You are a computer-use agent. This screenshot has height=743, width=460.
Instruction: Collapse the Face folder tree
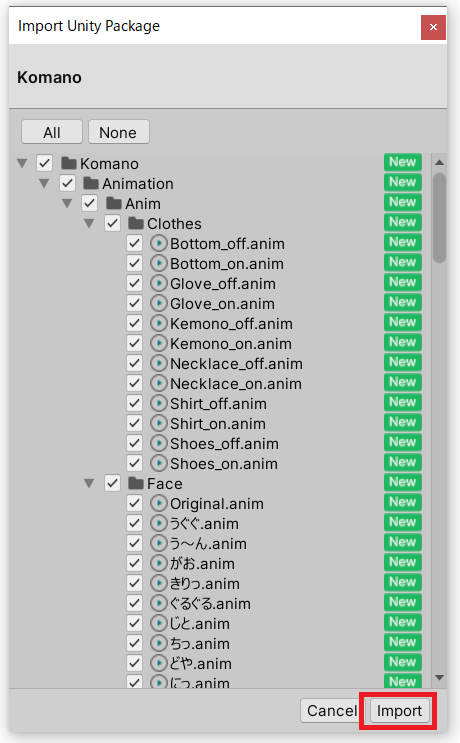click(x=89, y=483)
